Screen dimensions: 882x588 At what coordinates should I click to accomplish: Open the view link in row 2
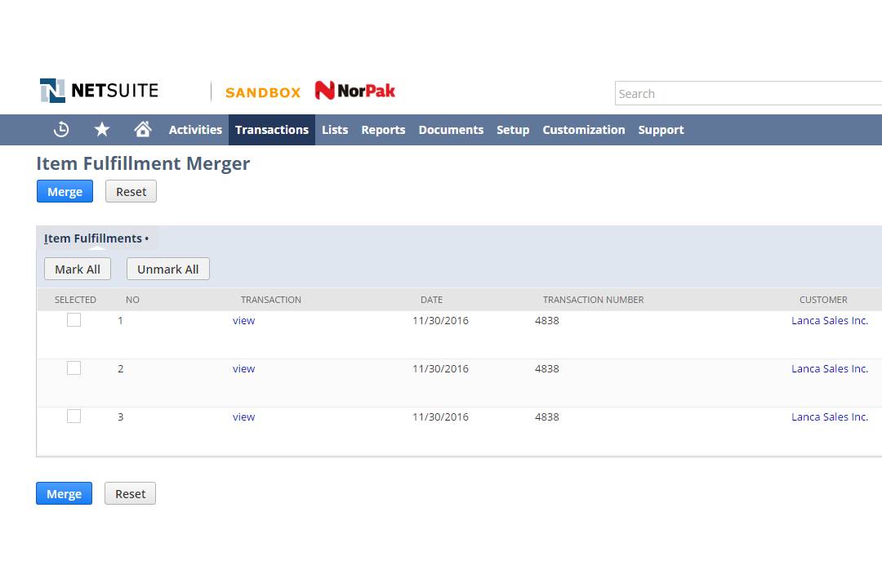coord(243,369)
